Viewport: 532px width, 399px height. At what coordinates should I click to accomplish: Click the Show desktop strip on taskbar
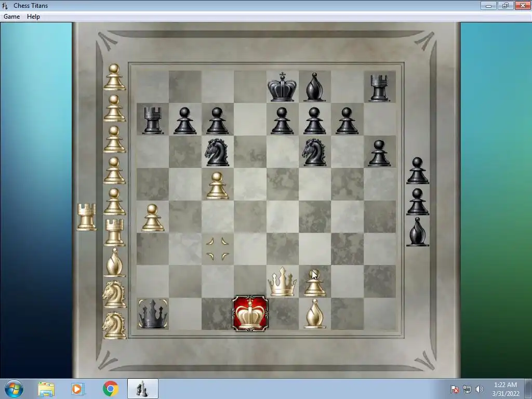(x=528, y=389)
